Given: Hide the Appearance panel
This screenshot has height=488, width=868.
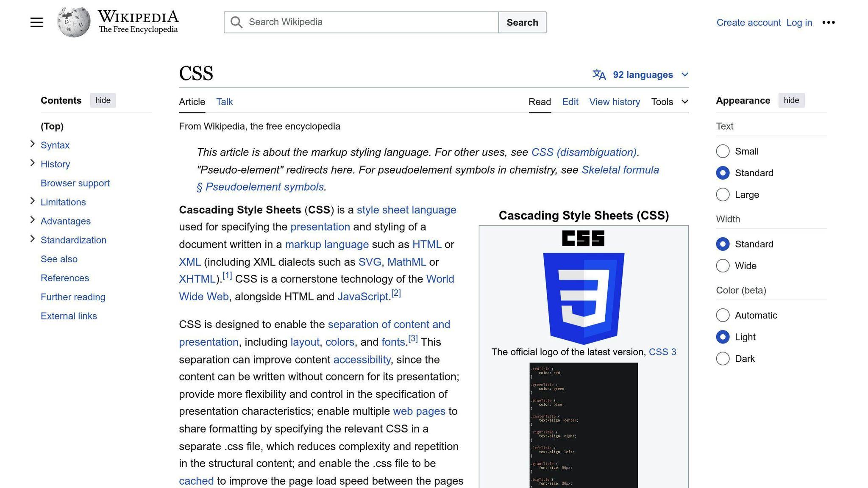Looking at the screenshot, I should pos(791,100).
